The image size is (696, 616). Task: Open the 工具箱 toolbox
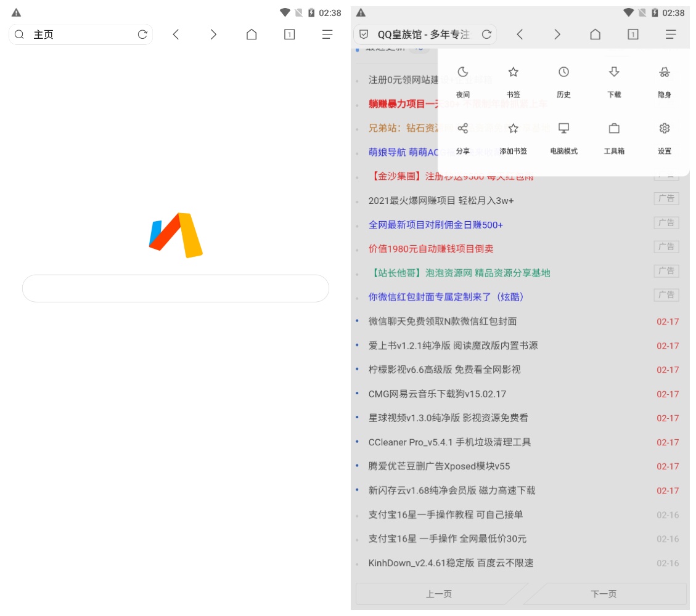613,138
